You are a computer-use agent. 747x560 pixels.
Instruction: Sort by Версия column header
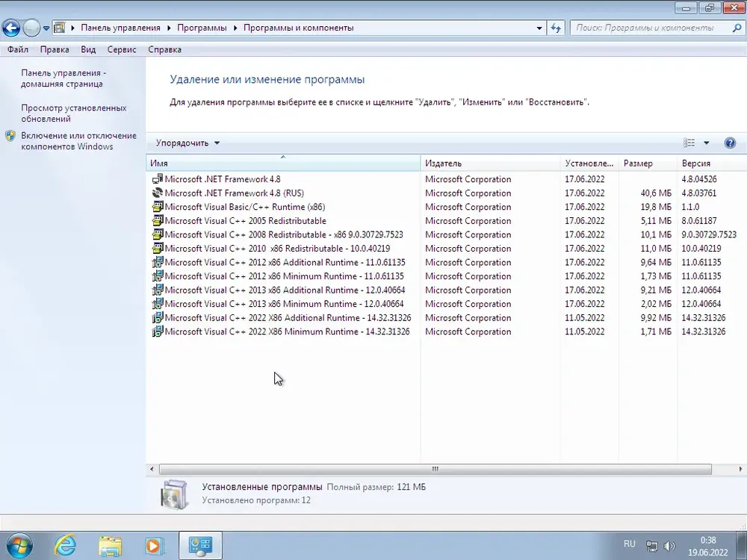pos(712,163)
